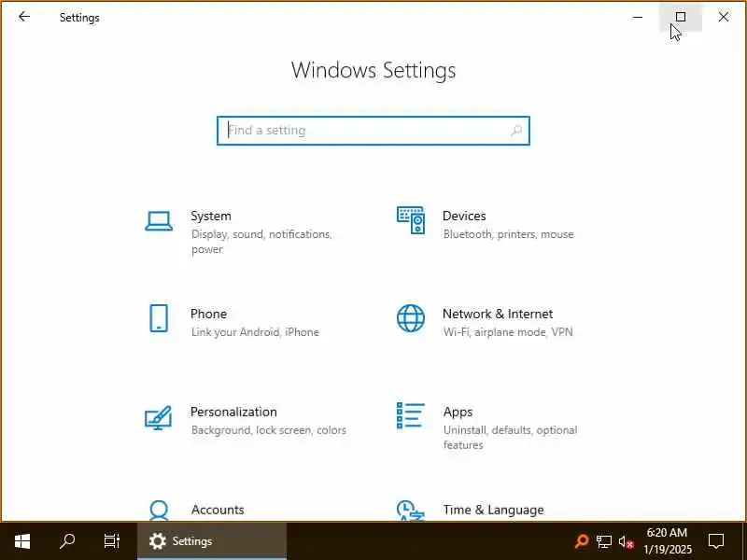Click the Settings taskbar button
Viewport: 747px width, 560px height.
click(x=212, y=541)
